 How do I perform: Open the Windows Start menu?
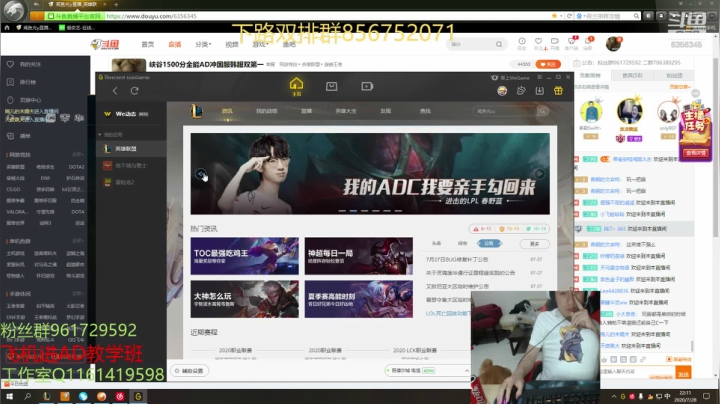[x=9, y=396]
